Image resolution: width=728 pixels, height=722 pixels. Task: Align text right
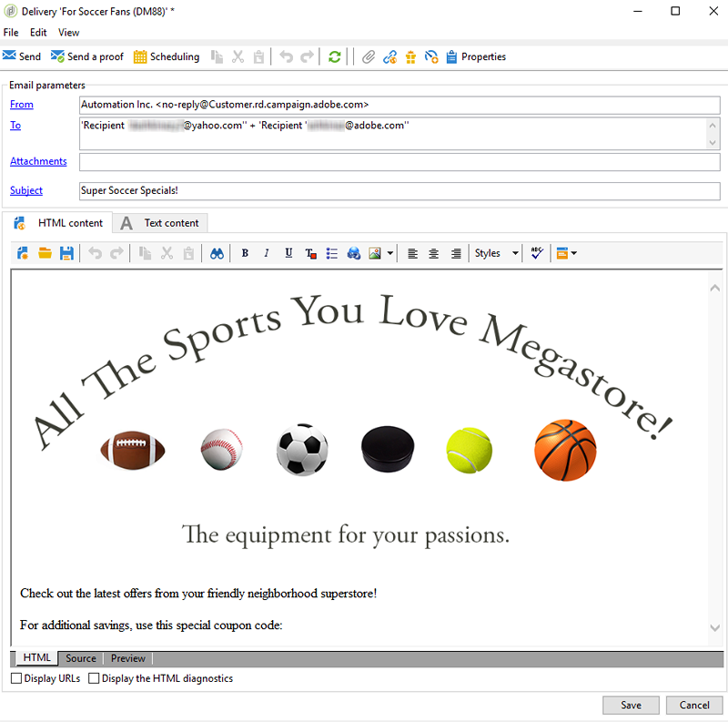point(456,253)
